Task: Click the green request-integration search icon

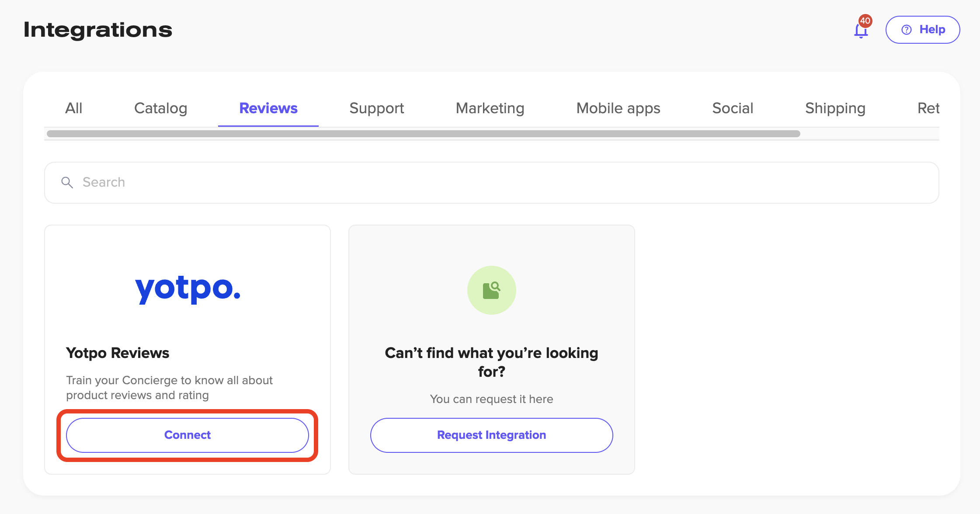Action: 491,290
